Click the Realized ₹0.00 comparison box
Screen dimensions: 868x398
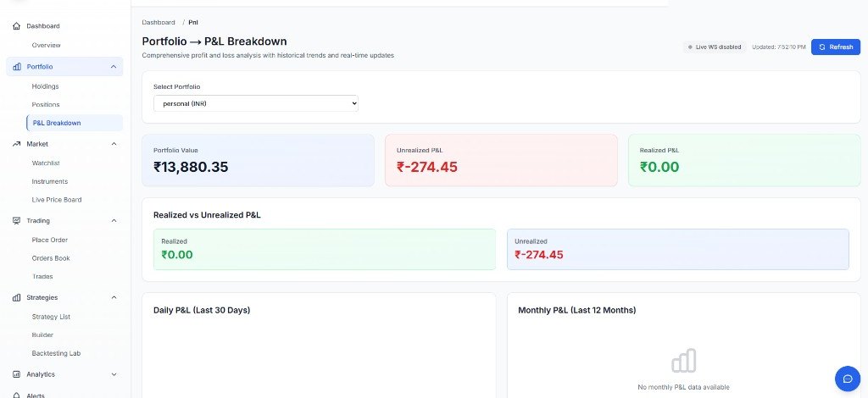325,249
